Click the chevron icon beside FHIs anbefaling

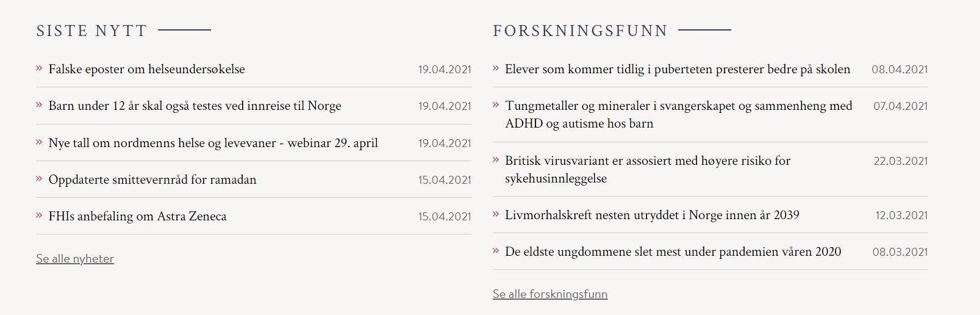click(x=39, y=215)
